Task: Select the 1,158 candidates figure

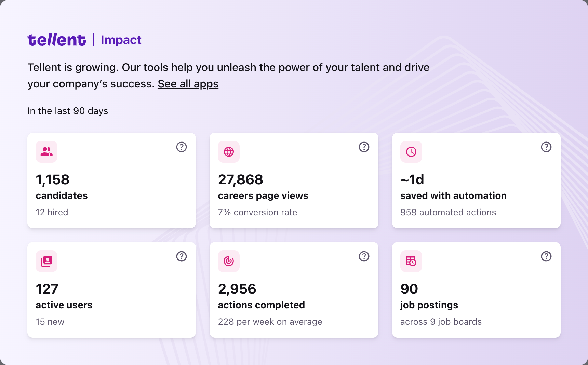Action: [53, 179]
